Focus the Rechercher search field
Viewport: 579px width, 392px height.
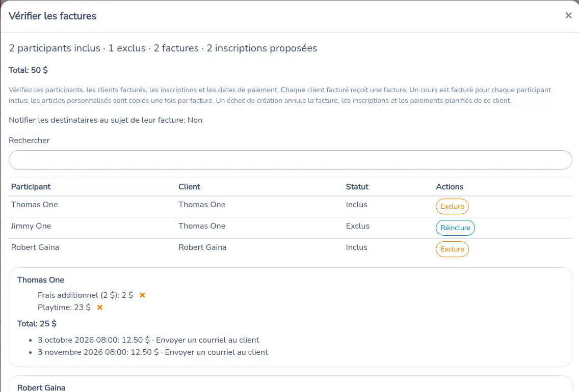(290, 160)
